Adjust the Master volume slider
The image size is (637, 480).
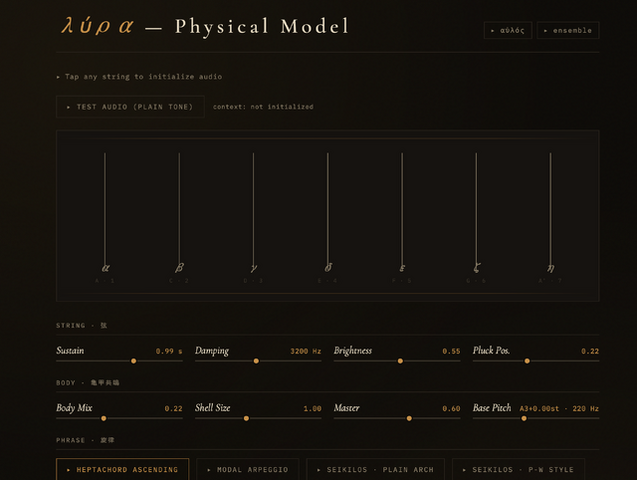coord(397,418)
